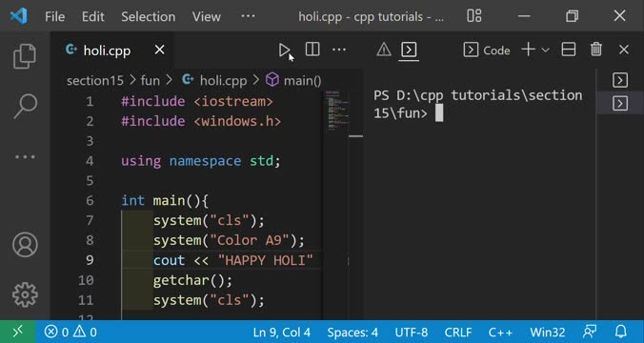The width and height of the screenshot is (644, 343).
Task: Close the terminal panel
Action: (x=624, y=50)
